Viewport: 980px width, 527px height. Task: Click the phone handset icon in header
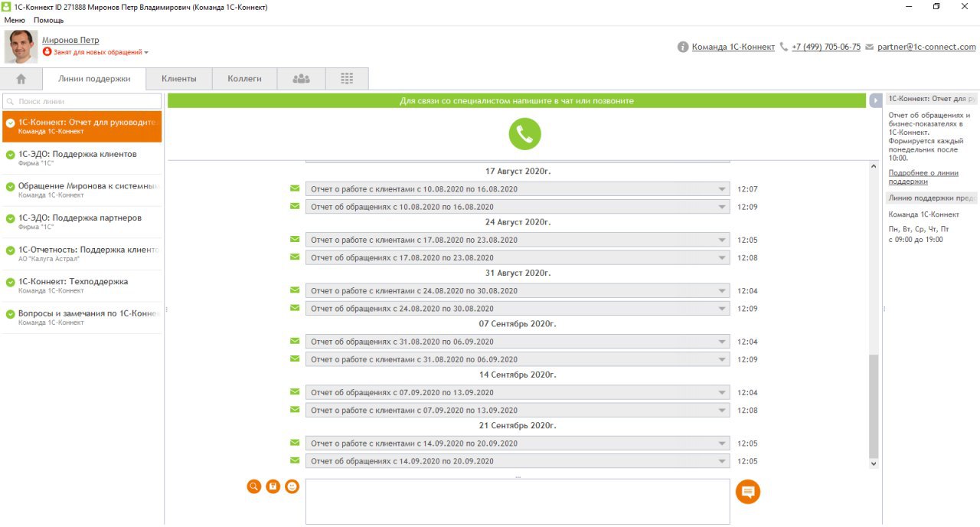pyautogui.click(x=783, y=47)
